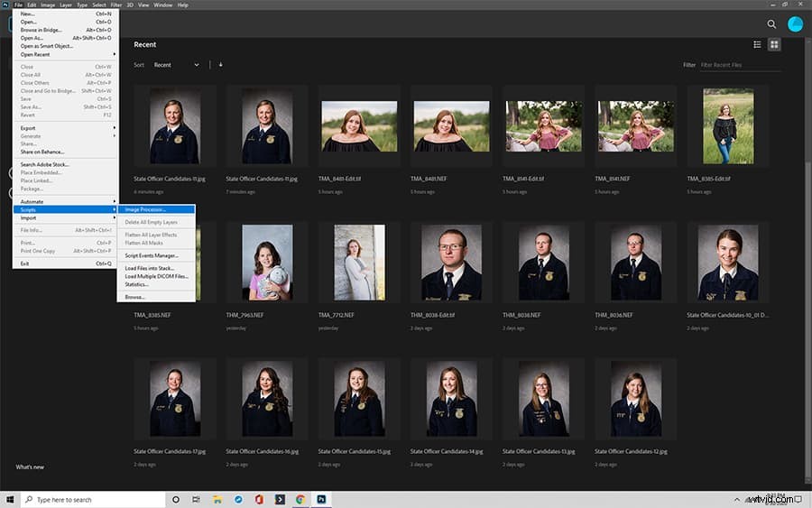This screenshot has width=812, height=508.
Task: Expand the highlighted Scripts submenu entry
Action: click(65, 209)
